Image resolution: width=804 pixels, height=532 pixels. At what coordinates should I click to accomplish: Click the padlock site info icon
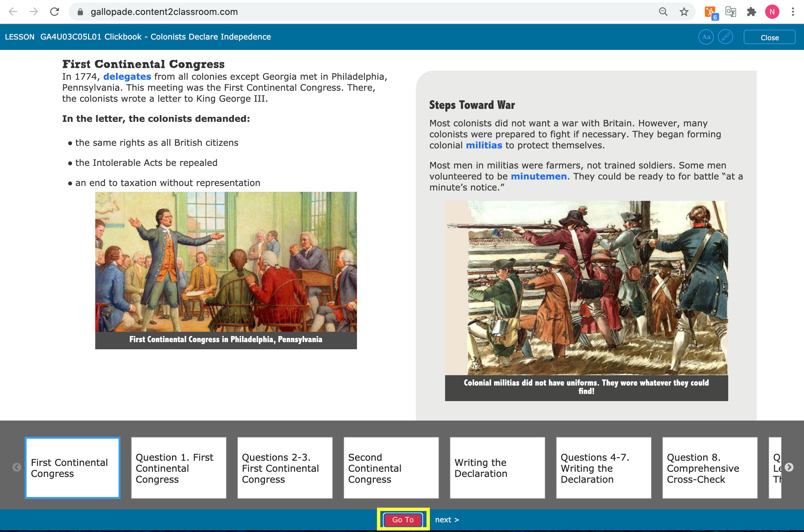click(x=80, y=12)
